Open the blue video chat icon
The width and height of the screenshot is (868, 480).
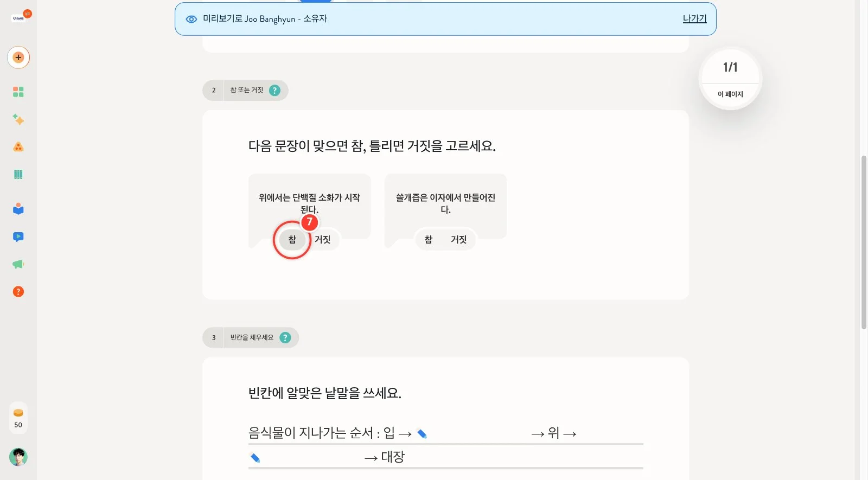(18, 236)
